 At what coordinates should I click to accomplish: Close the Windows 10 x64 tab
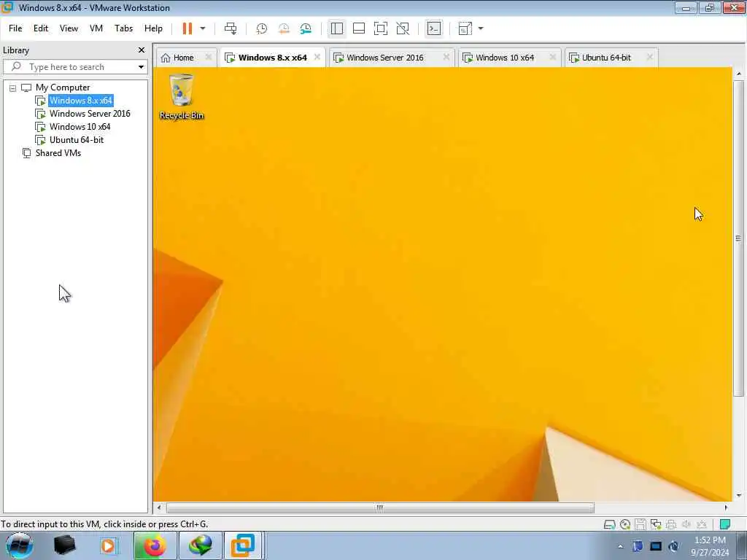pyautogui.click(x=553, y=57)
